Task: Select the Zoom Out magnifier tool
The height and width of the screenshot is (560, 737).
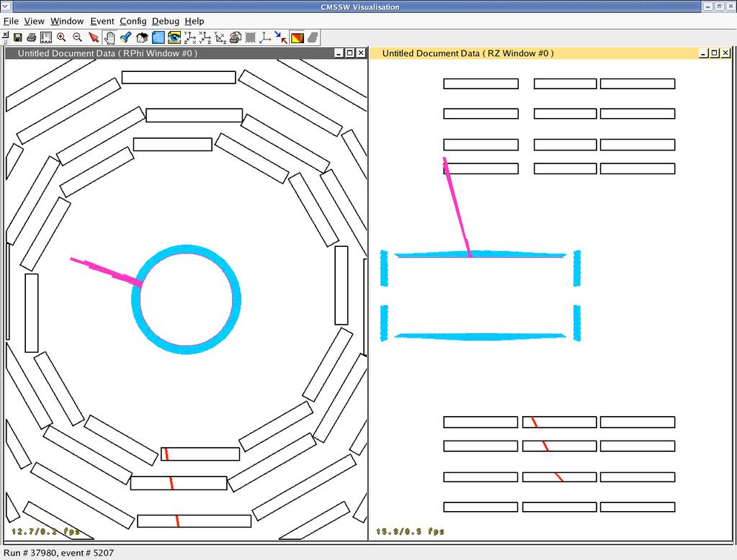Action: 78,37
